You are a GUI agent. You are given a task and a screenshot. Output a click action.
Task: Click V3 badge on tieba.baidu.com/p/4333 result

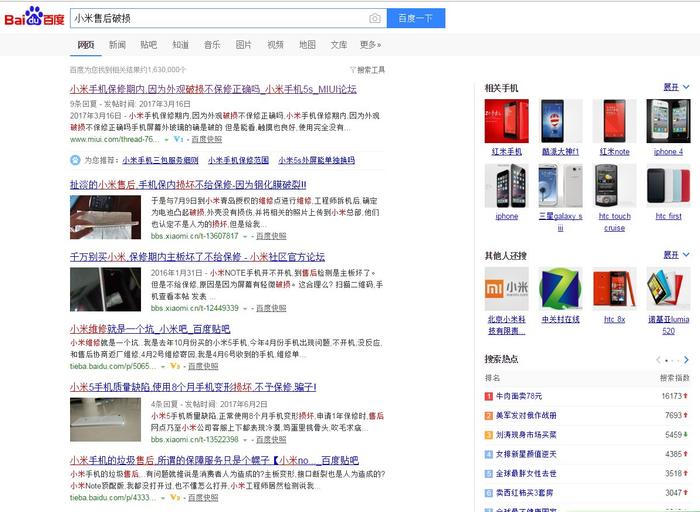point(175,497)
